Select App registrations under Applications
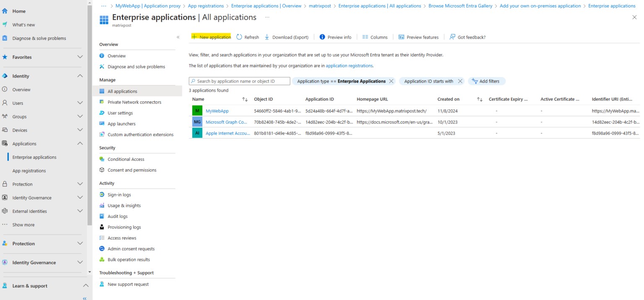The height and width of the screenshot is (300, 644). tap(29, 171)
